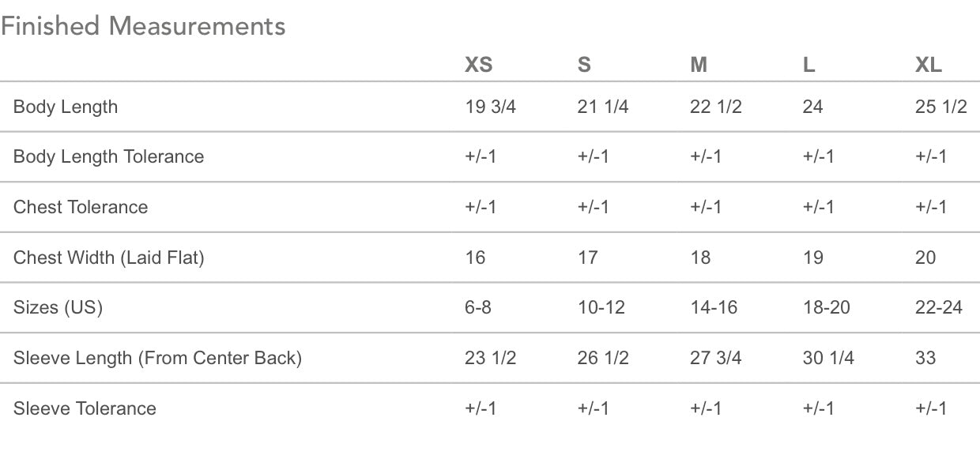This screenshot has height=455, width=980.
Task: Select the Sleeve Length (From Center Back) label
Action: coord(158,358)
